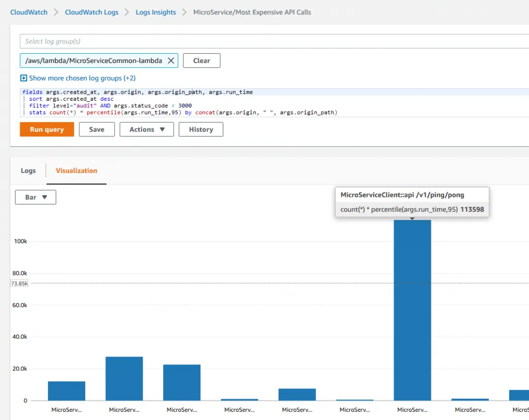
Task: Clear the selected log groups
Action: [201, 60]
